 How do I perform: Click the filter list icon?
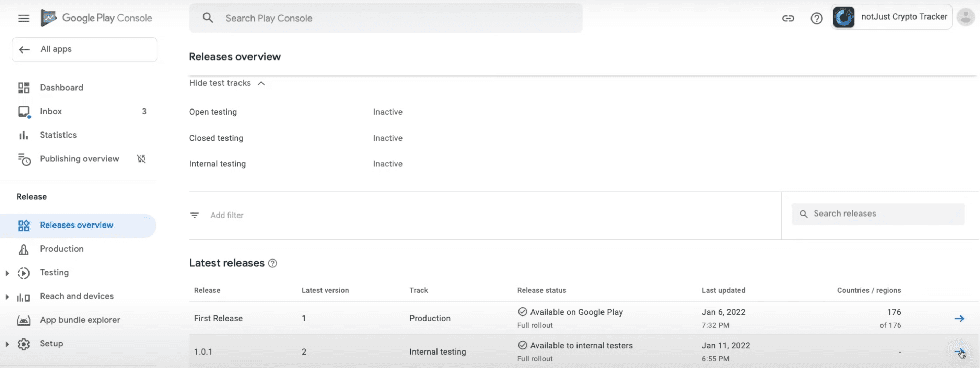coord(195,215)
